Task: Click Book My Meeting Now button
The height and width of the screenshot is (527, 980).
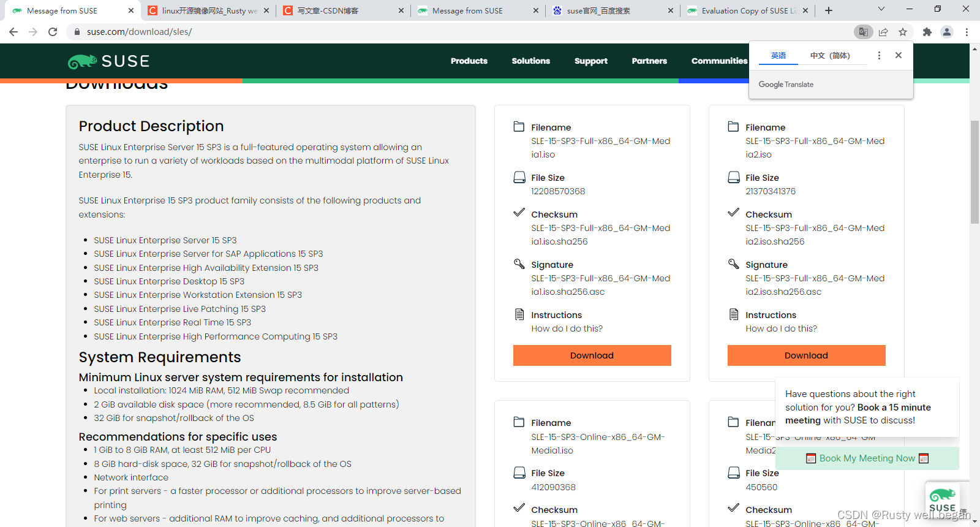Action: tap(867, 458)
